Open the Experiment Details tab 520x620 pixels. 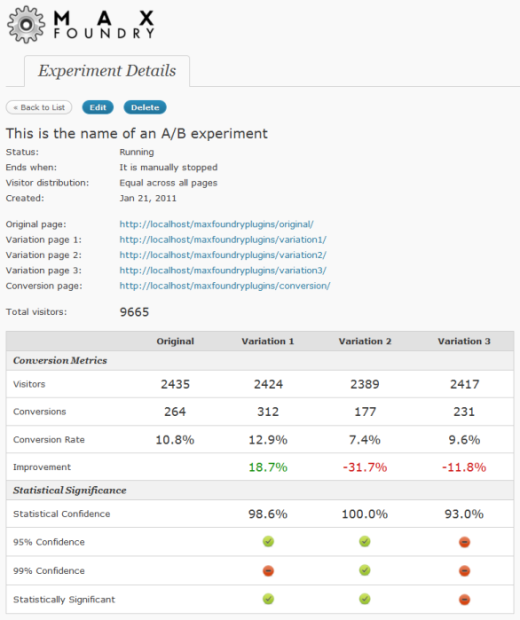(107, 71)
